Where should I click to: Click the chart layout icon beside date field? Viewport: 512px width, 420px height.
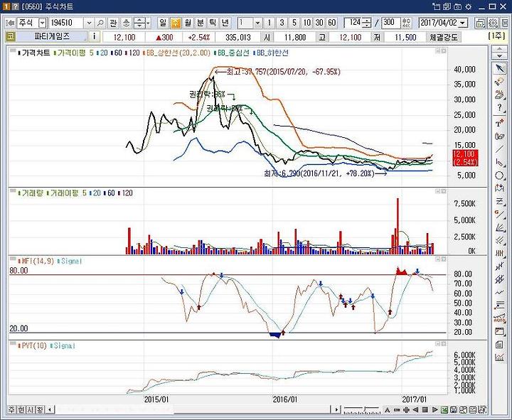tap(480, 23)
